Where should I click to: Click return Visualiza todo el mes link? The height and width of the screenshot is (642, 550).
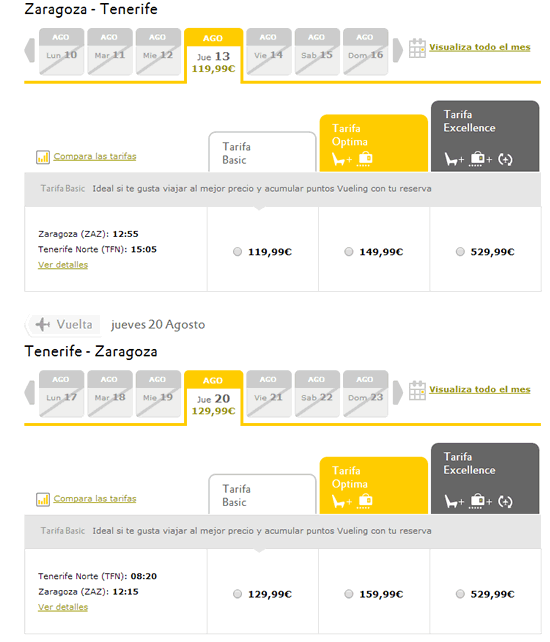pyautogui.click(x=480, y=389)
